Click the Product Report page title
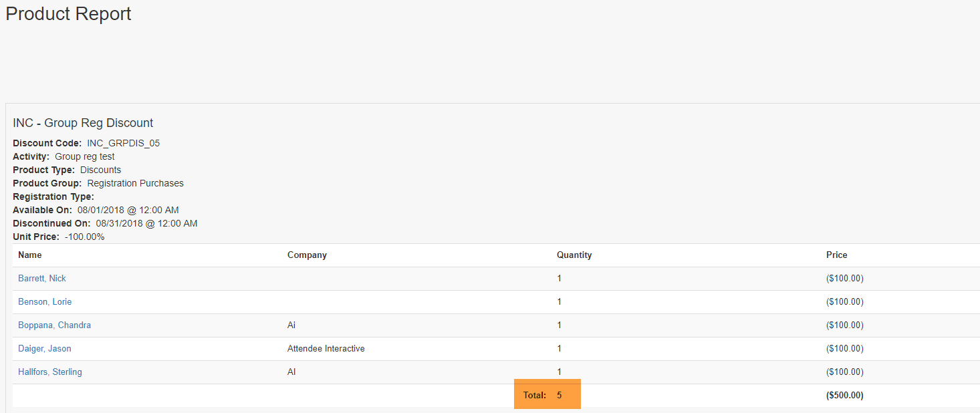This screenshot has height=413, width=980. (68, 14)
